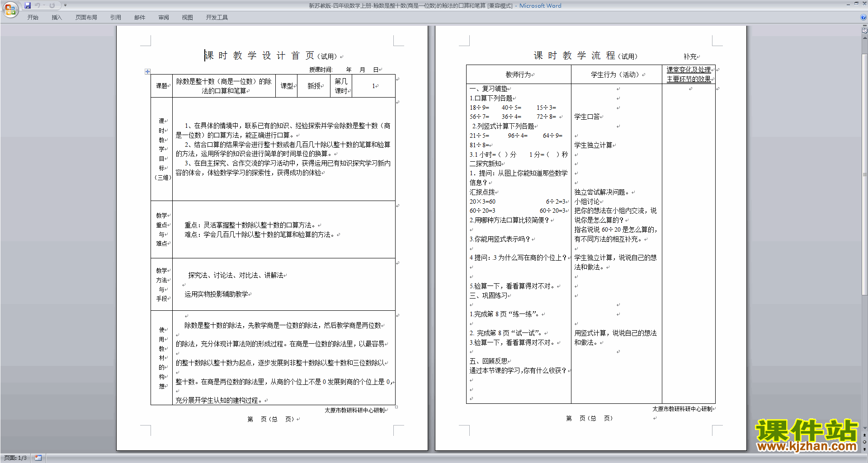Viewport: 868px width, 463px height.
Task: Open the 插入 ribbon tab
Action: pyautogui.click(x=57, y=18)
